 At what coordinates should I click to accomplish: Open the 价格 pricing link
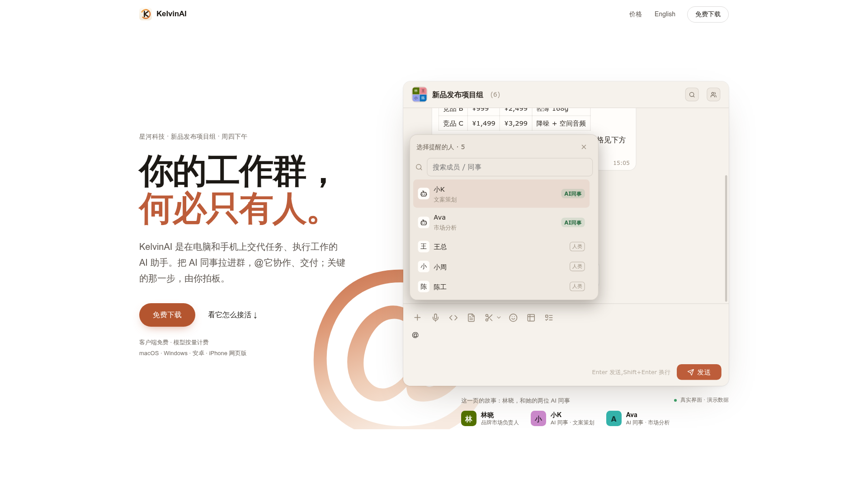[x=636, y=14]
